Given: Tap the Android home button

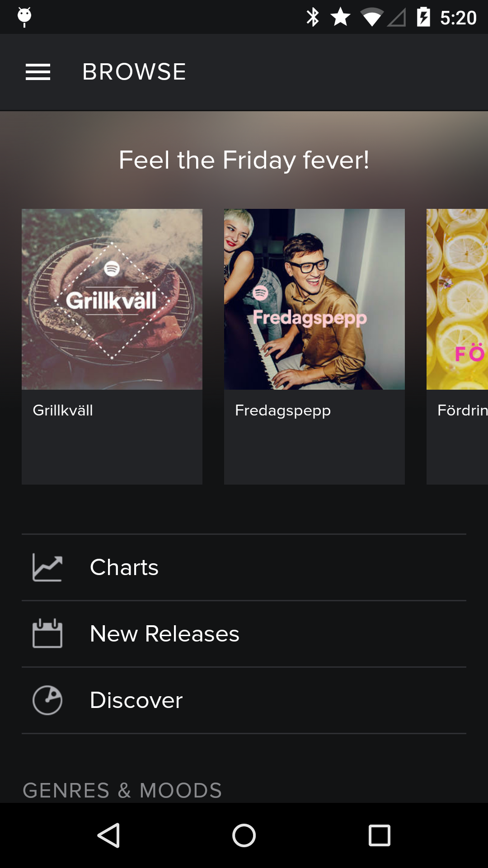Looking at the screenshot, I should pos(244,835).
